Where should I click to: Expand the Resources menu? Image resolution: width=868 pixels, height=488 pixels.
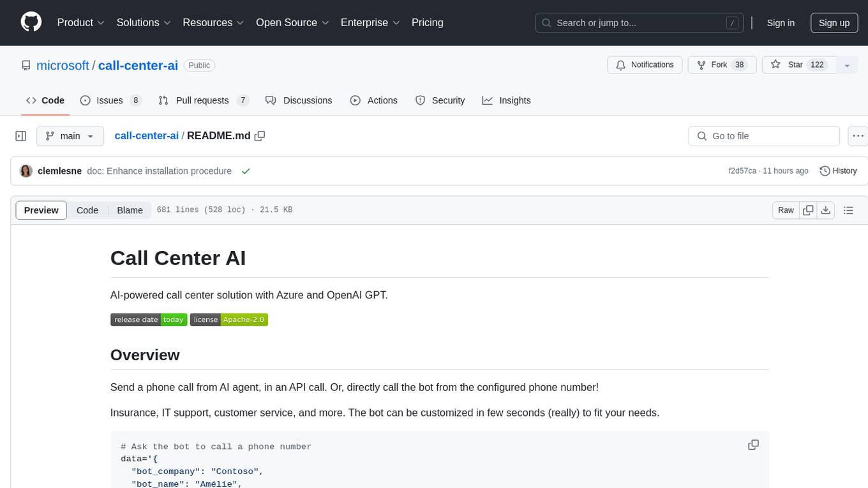click(213, 22)
